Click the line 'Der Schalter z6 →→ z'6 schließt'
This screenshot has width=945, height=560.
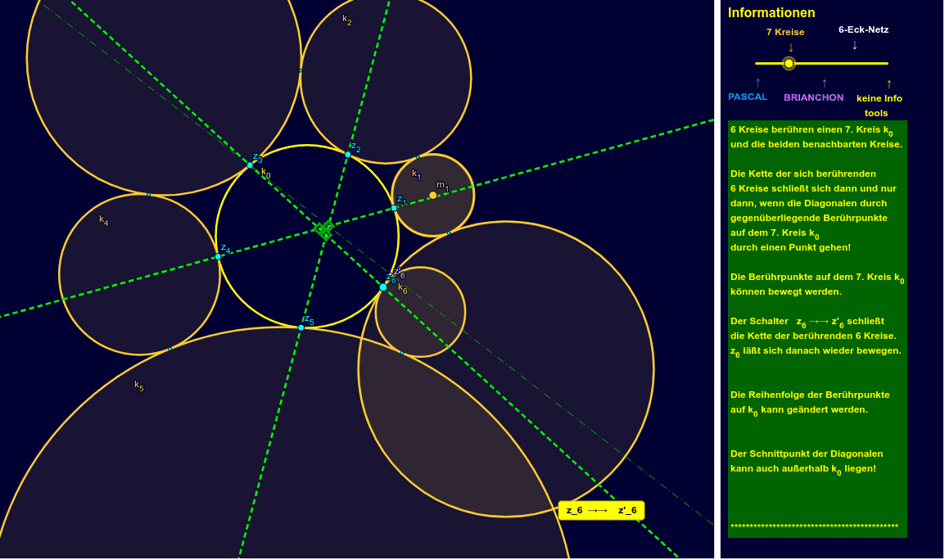tap(807, 322)
